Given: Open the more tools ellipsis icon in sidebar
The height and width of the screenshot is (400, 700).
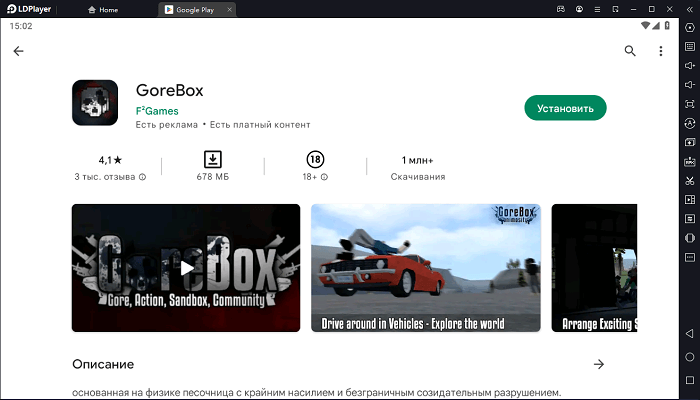Looking at the screenshot, I should [x=690, y=257].
